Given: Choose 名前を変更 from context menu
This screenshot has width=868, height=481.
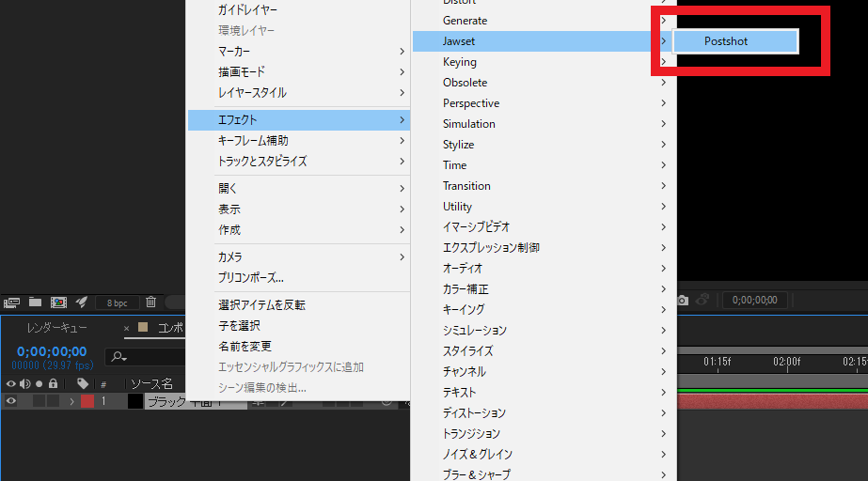Looking at the screenshot, I should [299, 347].
